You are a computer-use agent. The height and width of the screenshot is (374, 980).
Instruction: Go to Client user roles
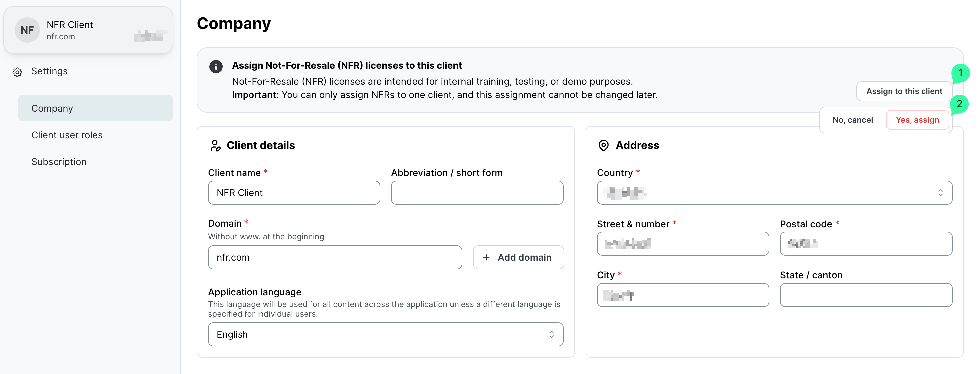[x=67, y=135]
